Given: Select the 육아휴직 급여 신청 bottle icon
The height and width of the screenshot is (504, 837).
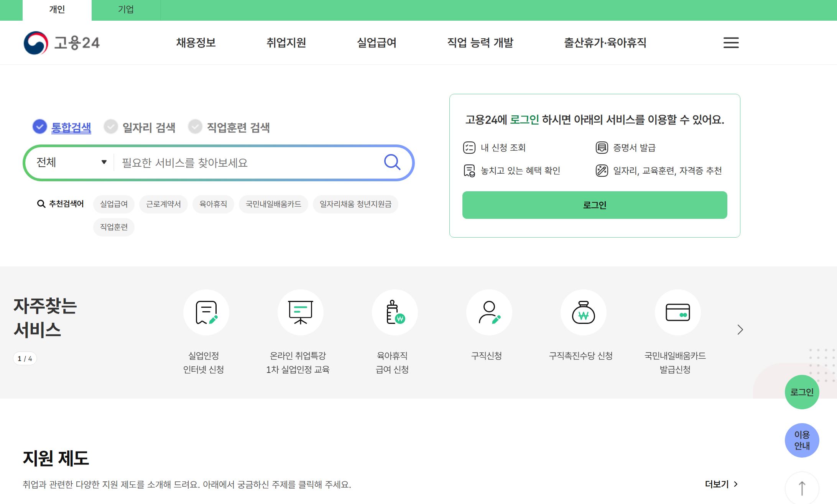Looking at the screenshot, I should pos(395,312).
